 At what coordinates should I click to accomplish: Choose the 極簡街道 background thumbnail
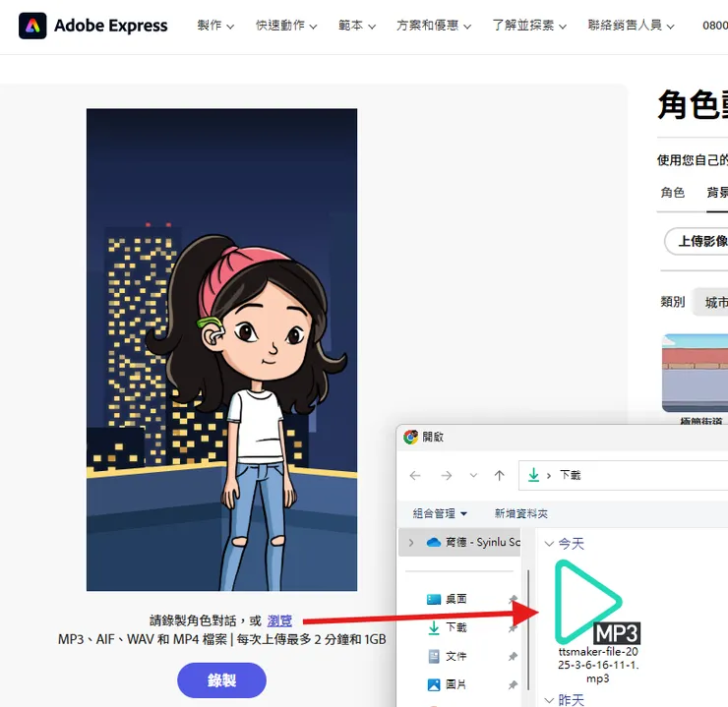[695, 373]
